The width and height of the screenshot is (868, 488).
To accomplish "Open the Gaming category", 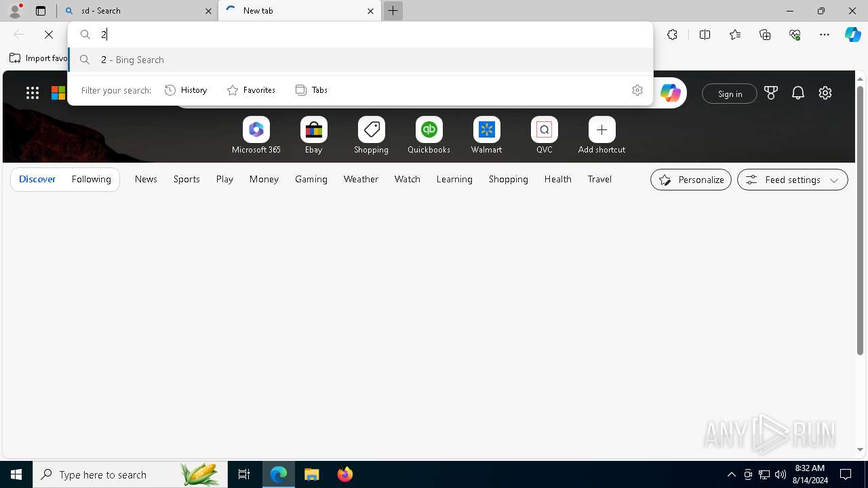I will 311,179.
